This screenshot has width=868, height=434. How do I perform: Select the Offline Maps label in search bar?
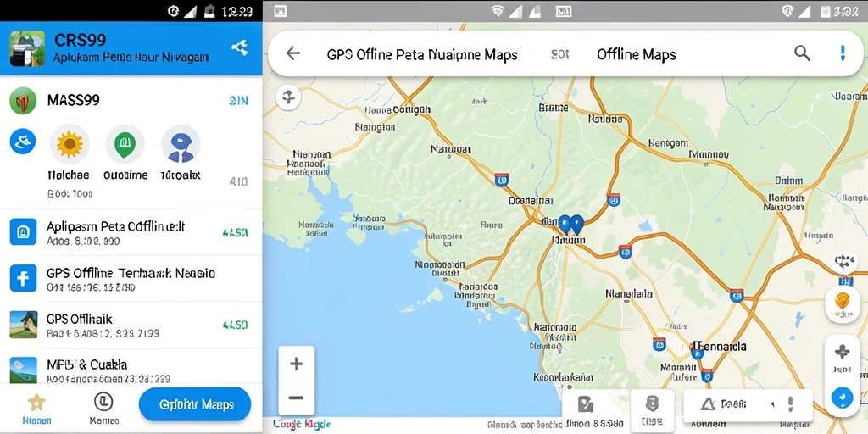[637, 55]
